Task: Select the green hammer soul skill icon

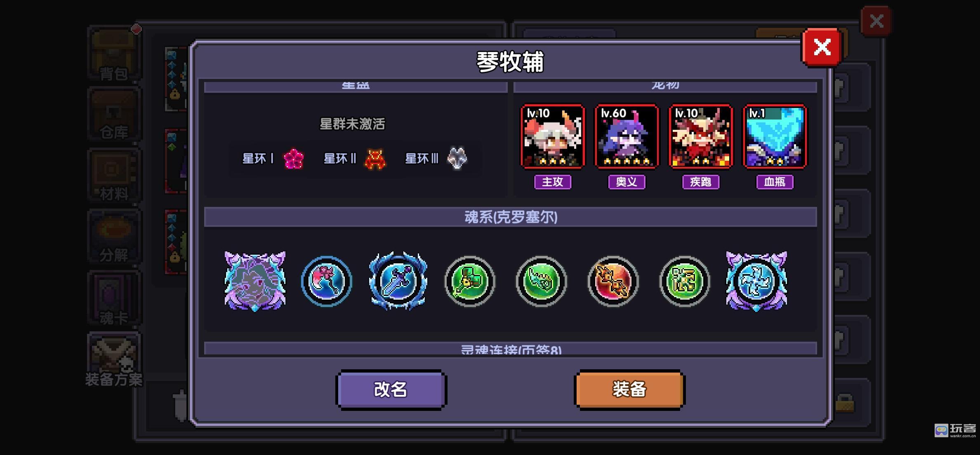Action: coord(470,281)
